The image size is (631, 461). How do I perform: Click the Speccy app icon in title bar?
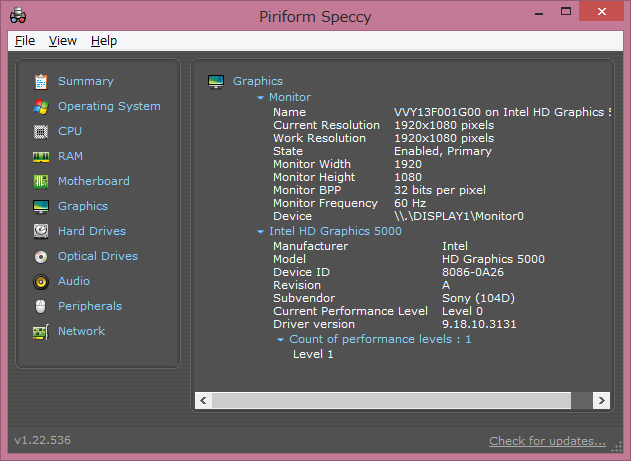pos(18,16)
